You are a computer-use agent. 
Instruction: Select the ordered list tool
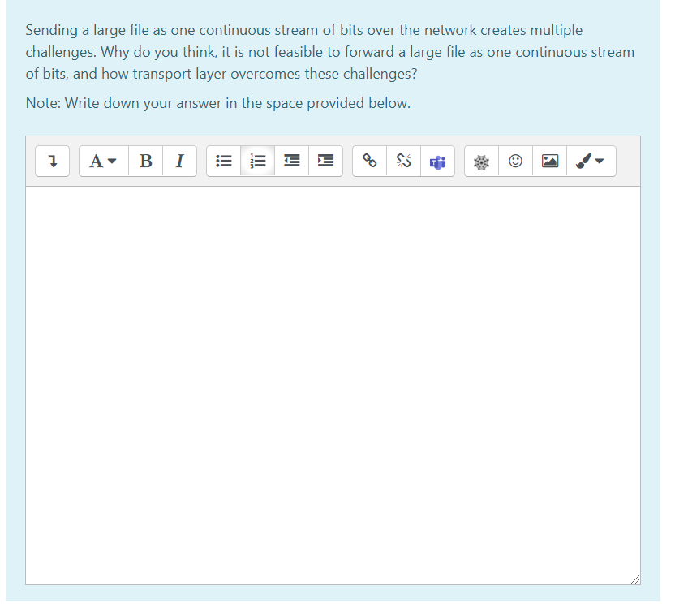(x=258, y=161)
